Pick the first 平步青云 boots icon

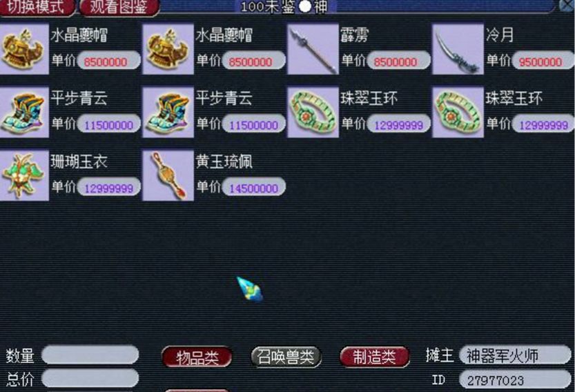click(x=24, y=112)
